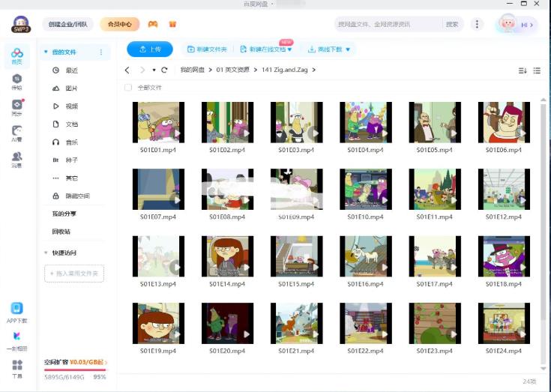Click the S01E10.mp4 file name

(366, 217)
